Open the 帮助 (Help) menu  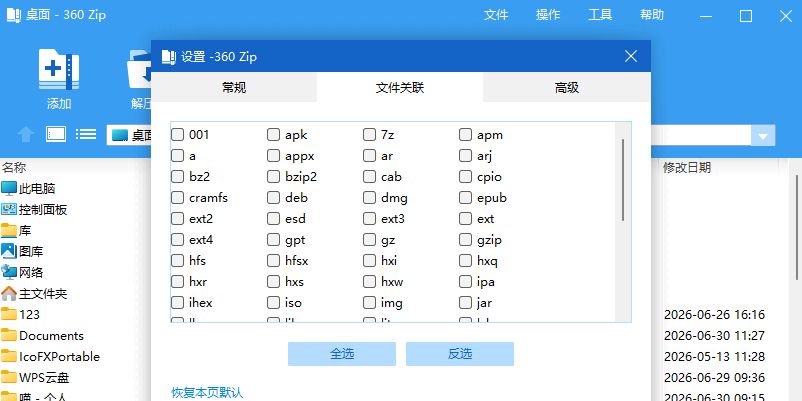point(652,15)
